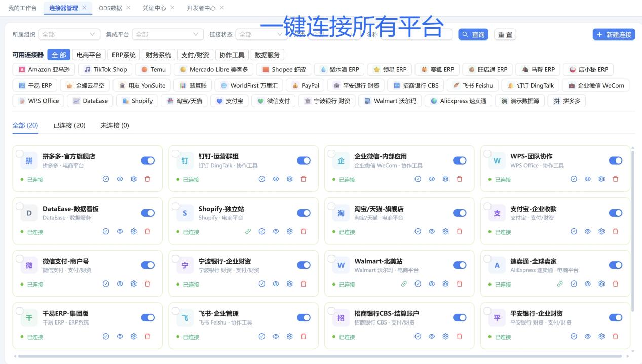This screenshot has width=642, height=364.
Task: Click the horizontal scrollbar at bottom
Action: pos(319,356)
